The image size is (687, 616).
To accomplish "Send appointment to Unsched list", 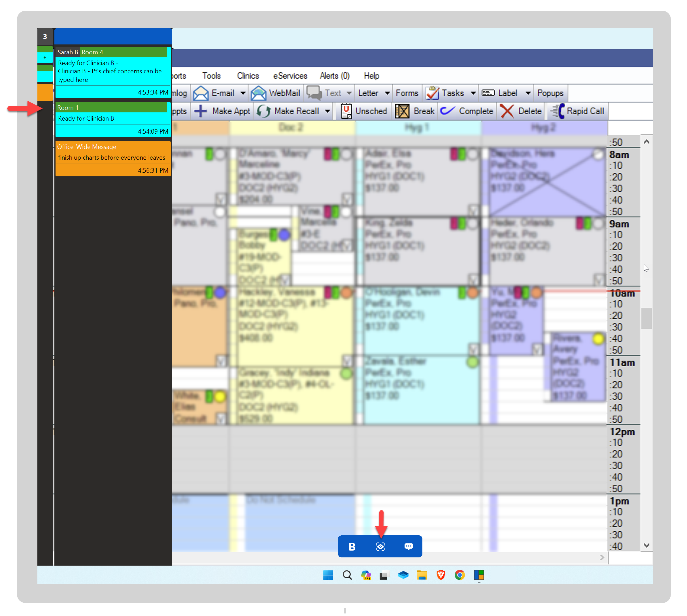I will pos(363,111).
